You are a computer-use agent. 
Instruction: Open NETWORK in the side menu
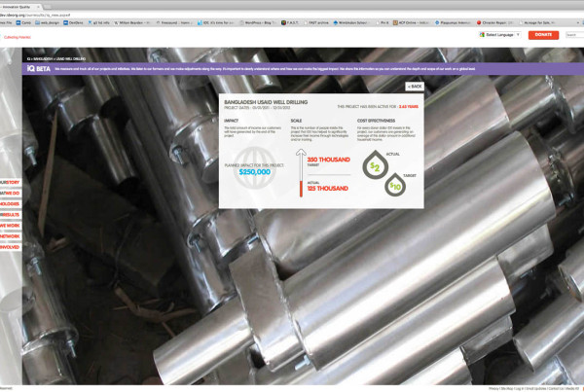(10, 236)
